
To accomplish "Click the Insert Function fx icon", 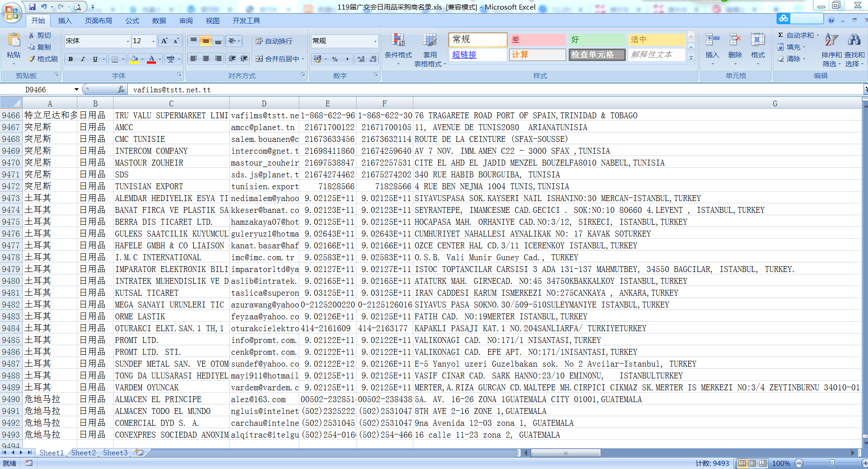I will pyautogui.click(x=121, y=90).
